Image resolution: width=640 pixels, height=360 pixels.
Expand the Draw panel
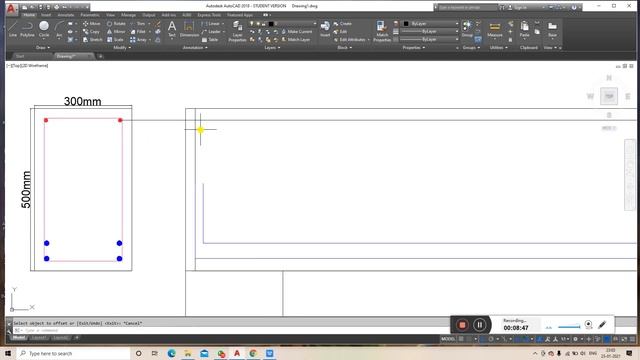pyautogui.click(x=43, y=47)
